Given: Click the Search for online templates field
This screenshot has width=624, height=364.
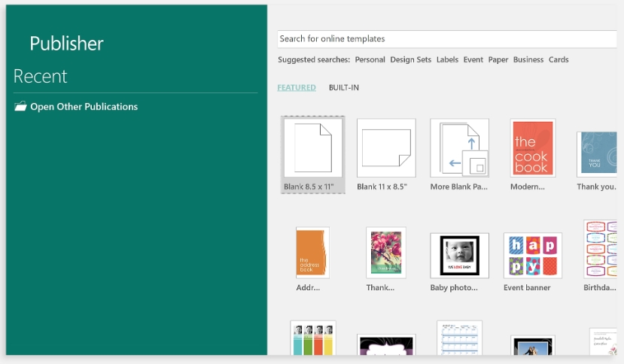Looking at the screenshot, I should (x=447, y=39).
